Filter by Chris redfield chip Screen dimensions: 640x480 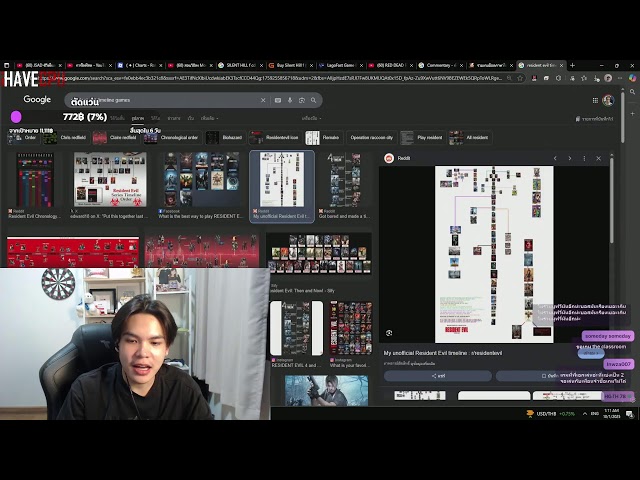67,138
